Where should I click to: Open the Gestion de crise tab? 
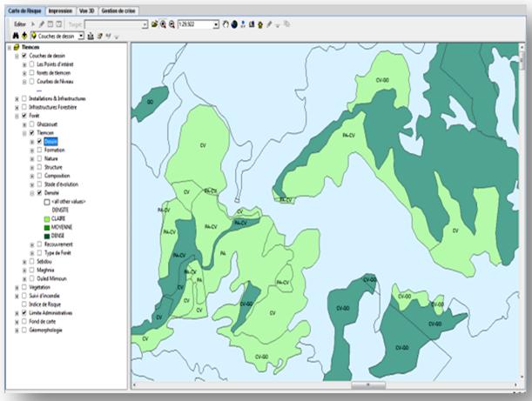[x=118, y=10]
